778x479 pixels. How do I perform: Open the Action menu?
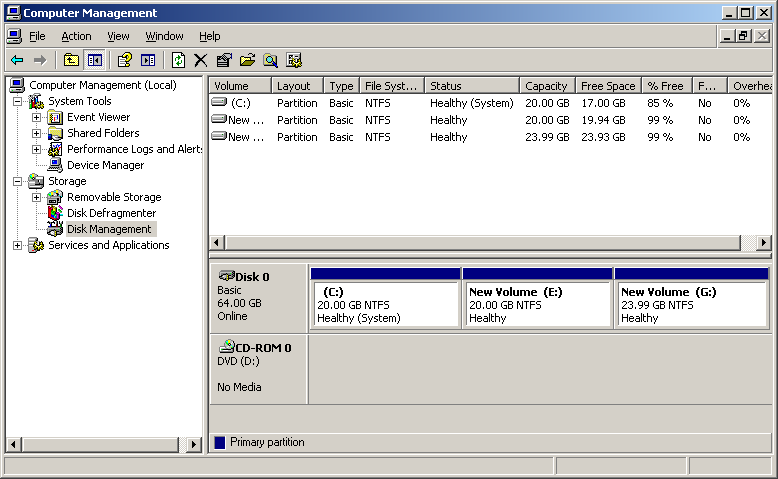(76, 36)
